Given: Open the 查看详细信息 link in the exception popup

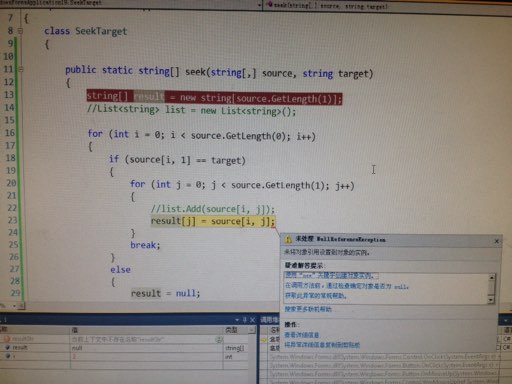Looking at the screenshot, I should pos(302,335).
